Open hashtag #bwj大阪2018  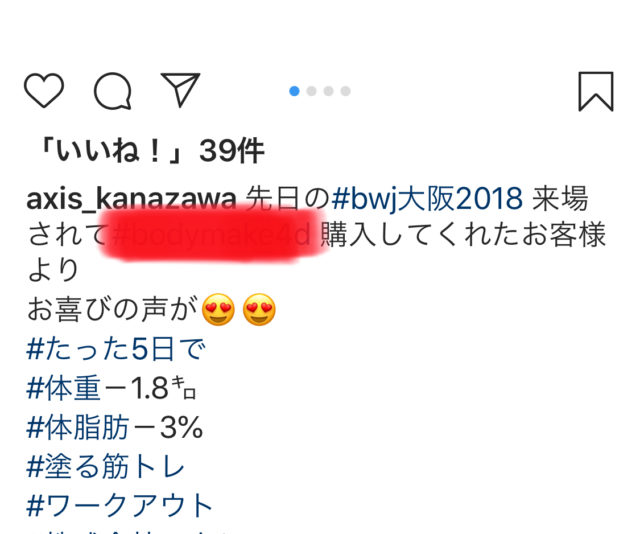point(427,199)
